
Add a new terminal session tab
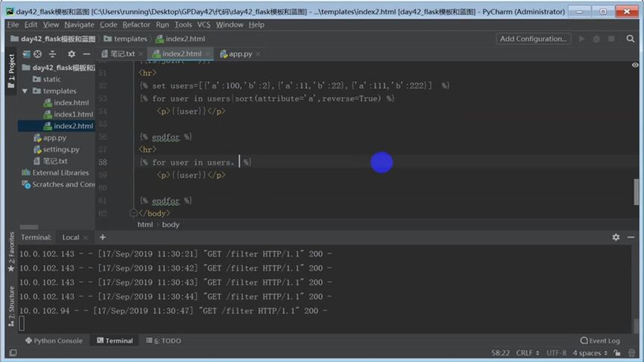click(103, 237)
